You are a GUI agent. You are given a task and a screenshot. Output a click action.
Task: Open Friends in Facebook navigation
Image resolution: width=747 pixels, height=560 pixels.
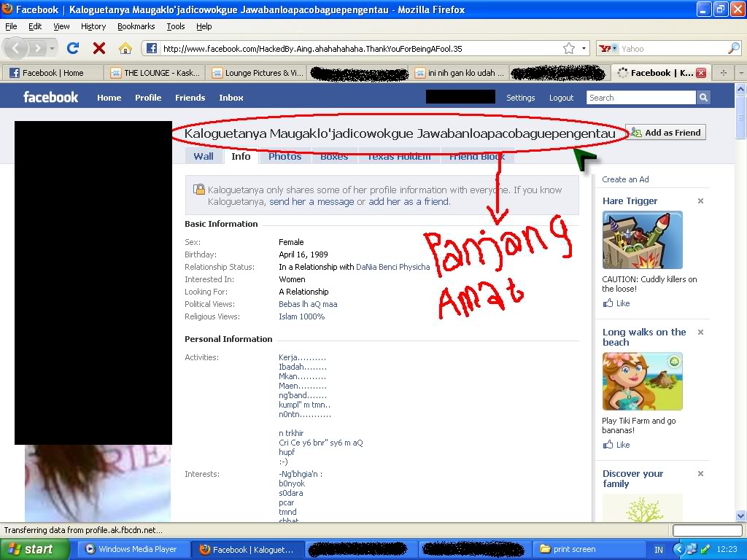click(190, 98)
